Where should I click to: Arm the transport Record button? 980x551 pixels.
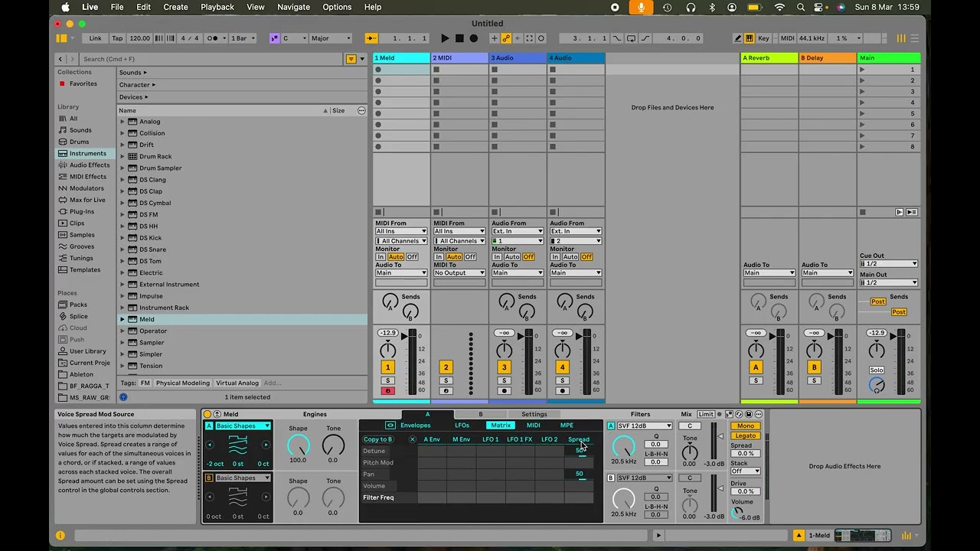pos(473,38)
